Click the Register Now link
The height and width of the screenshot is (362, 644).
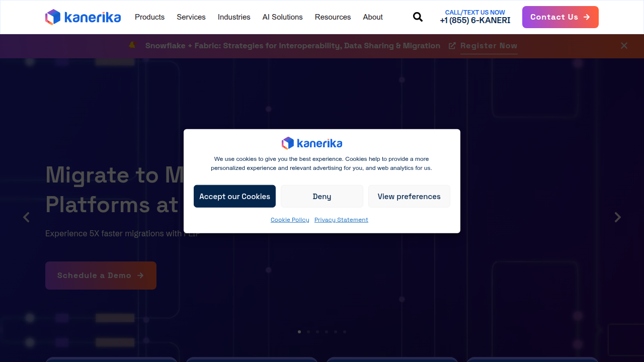(x=489, y=46)
